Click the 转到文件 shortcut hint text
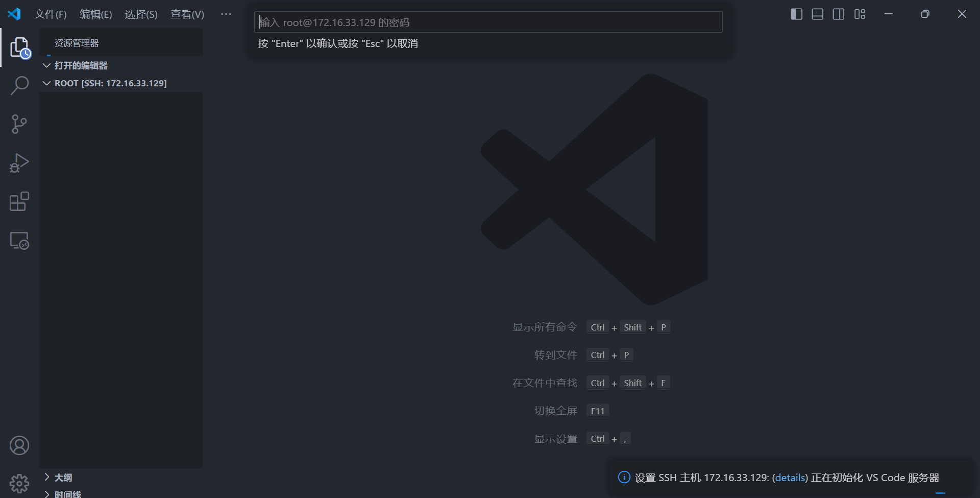Screen dimensions: 980x498 (555, 355)
